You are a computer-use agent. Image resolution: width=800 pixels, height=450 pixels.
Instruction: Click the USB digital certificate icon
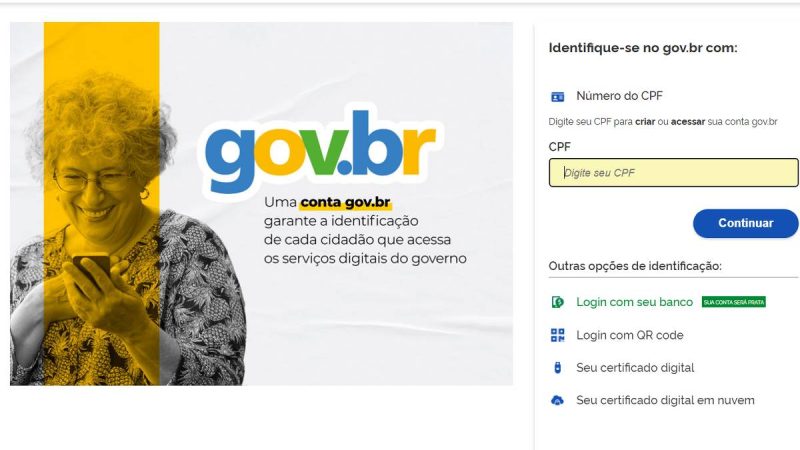(x=558, y=367)
